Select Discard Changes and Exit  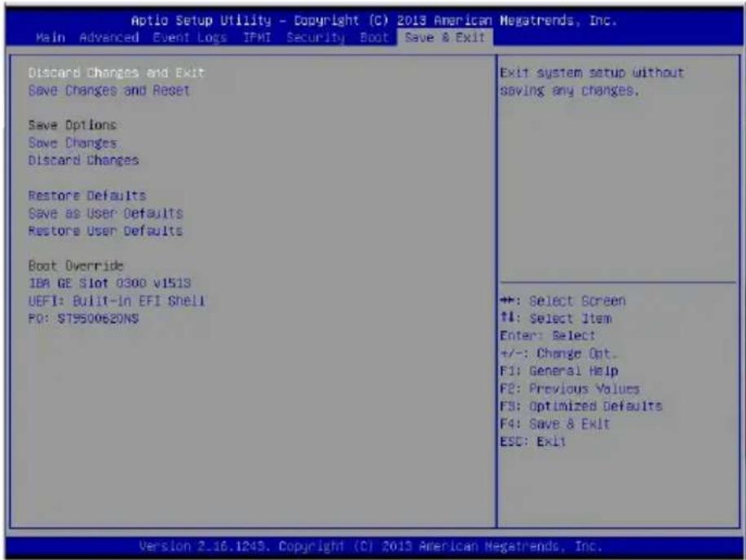116,73
